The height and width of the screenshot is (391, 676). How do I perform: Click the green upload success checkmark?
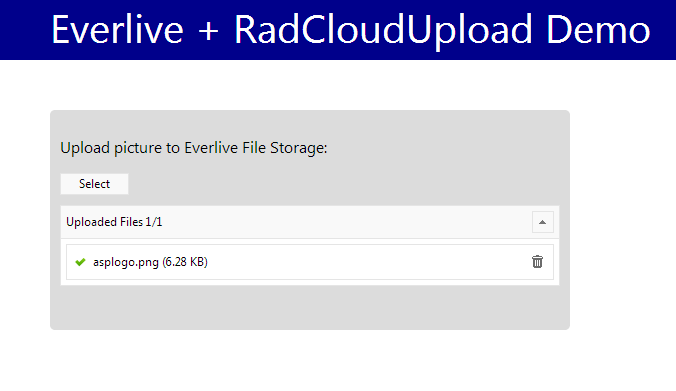[80, 262]
